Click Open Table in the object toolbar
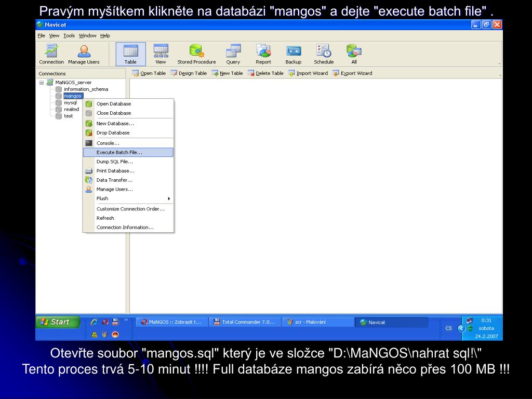 tap(149, 73)
